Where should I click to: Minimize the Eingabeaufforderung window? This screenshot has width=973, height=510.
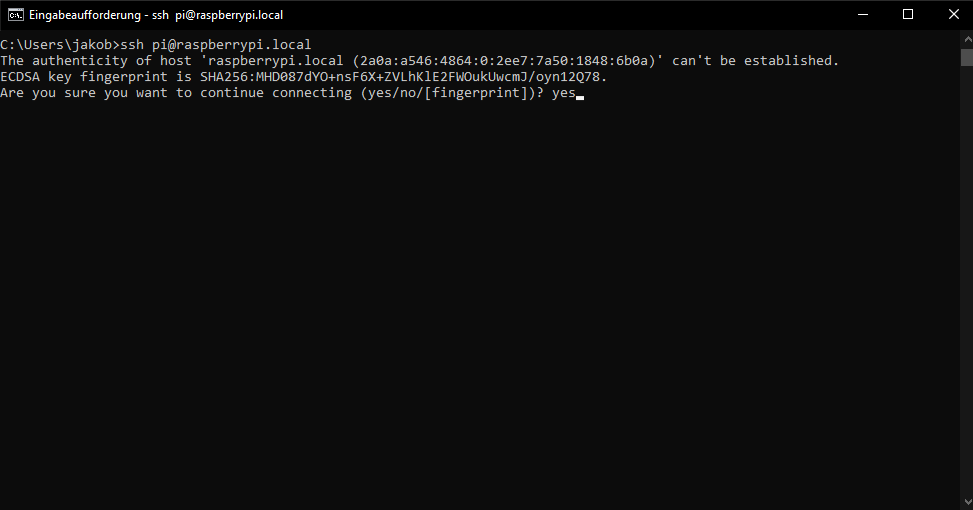[862, 14]
